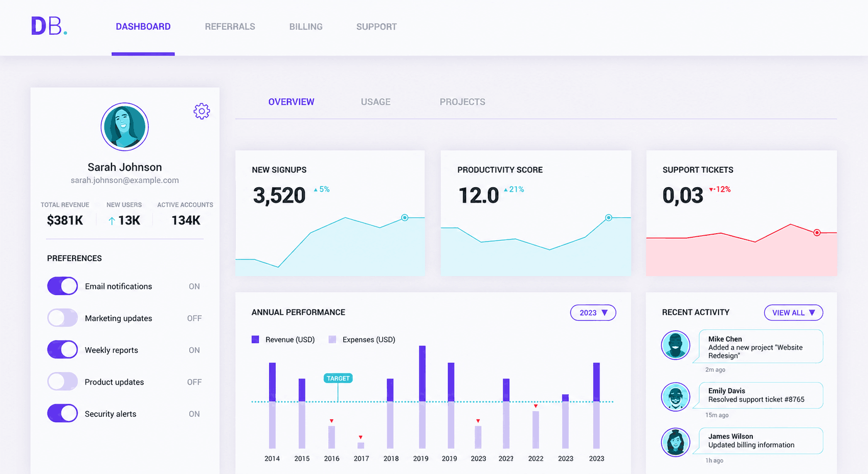Open the Support nav tab
Image resolution: width=868 pixels, height=474 pixels.
tap(376, 27)
